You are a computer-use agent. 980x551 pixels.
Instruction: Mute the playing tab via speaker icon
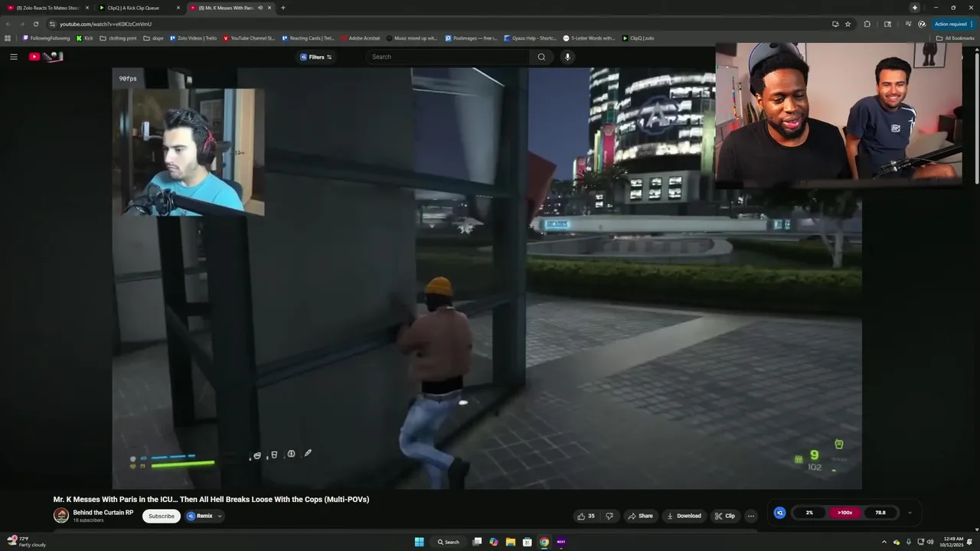[x=260, y=8]
